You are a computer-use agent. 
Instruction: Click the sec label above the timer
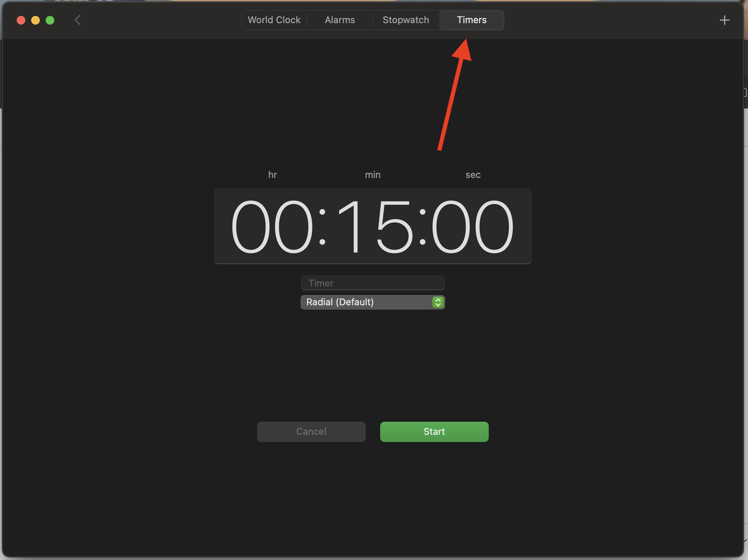tap(472, 175)
